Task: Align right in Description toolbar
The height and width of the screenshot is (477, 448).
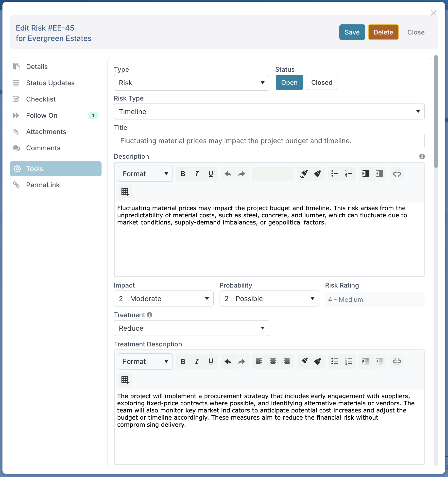Action: click(286, 174)
